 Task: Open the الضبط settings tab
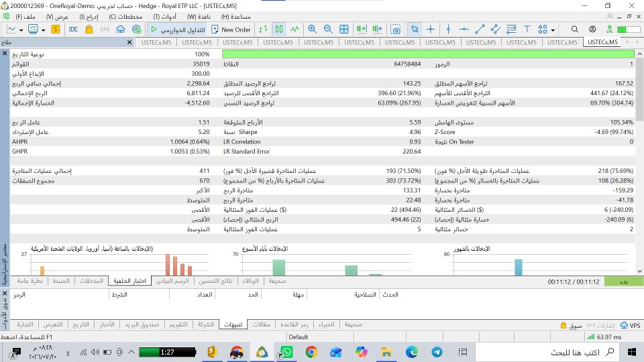(x=61, y=281)
